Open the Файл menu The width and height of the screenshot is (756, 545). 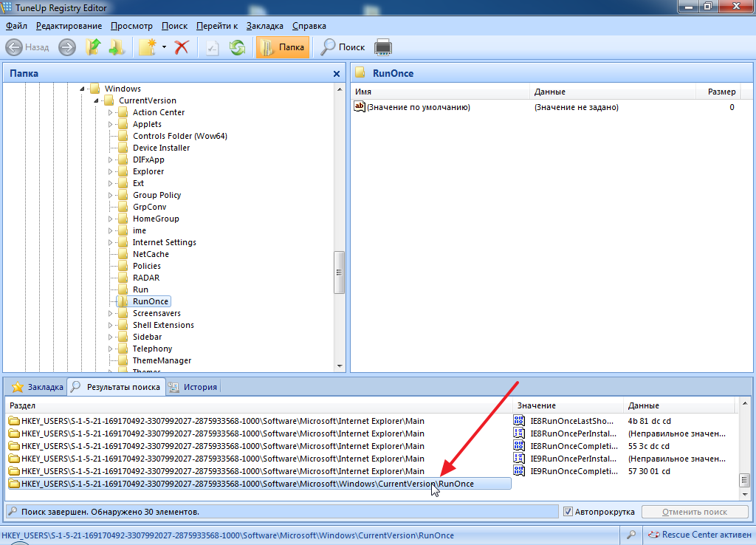click(x=16, y=26)
